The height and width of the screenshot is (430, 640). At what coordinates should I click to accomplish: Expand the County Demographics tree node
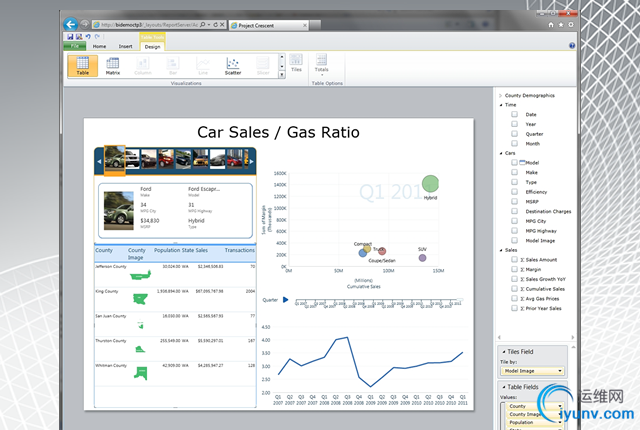(500, 95)
